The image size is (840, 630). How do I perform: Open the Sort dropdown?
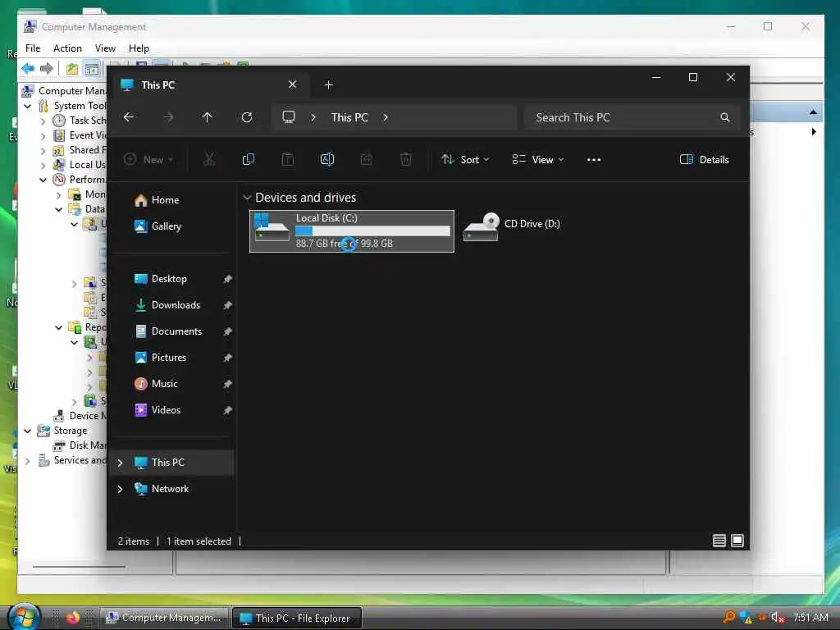[x=465, y=160]
